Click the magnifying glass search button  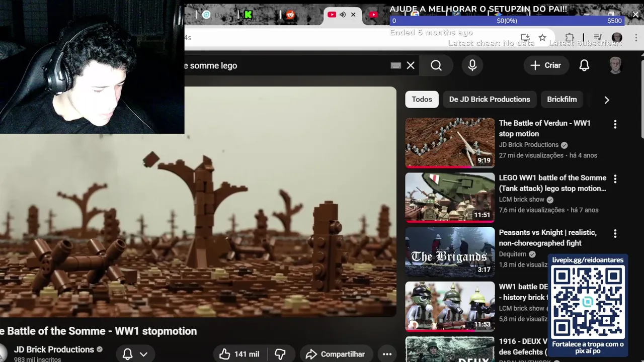(436, 65)
